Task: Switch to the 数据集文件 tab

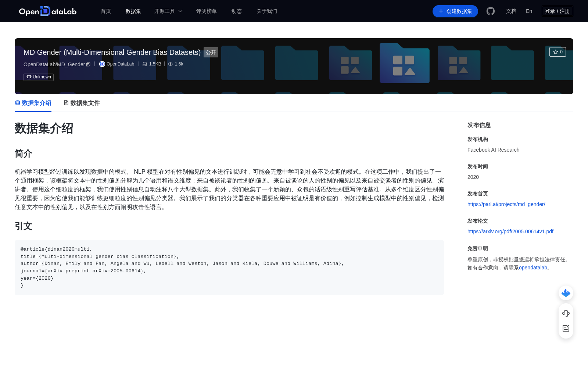Action: pyautogui.click(x=82, y=103)
